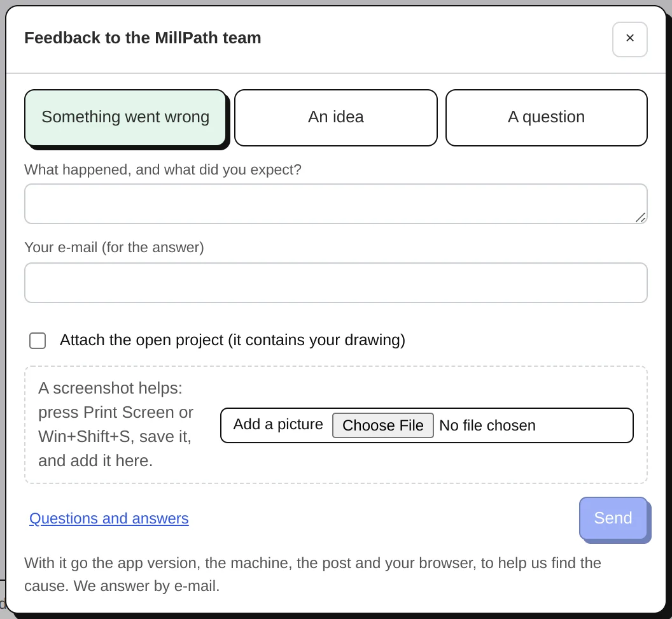The width and height of the screenshot is (672, 619).
Task: Click the "No file chosen" text
Action: point(487,425)
